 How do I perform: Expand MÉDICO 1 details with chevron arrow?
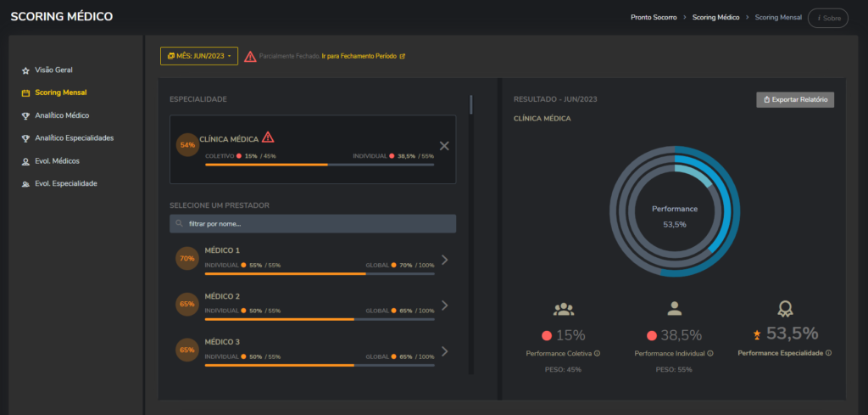[445, 260]
